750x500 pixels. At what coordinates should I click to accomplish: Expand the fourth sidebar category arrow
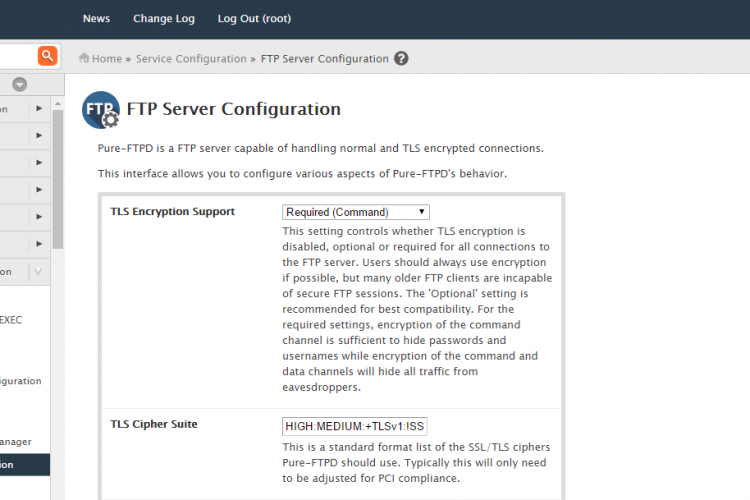tap(39, 189)
